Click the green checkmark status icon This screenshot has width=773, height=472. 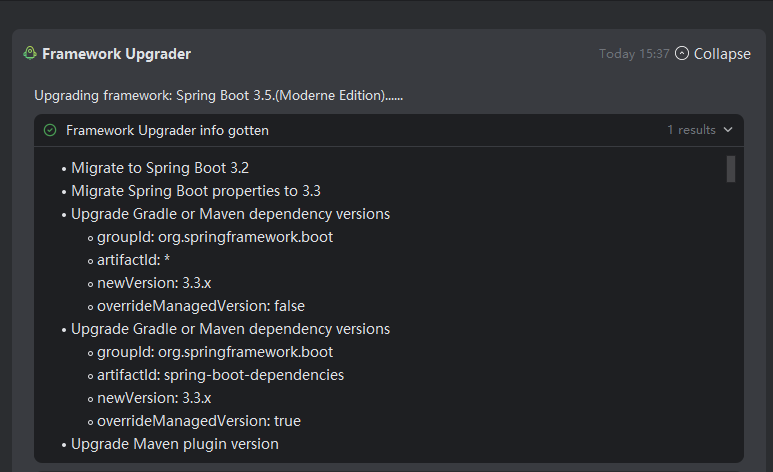pos(50,130)
